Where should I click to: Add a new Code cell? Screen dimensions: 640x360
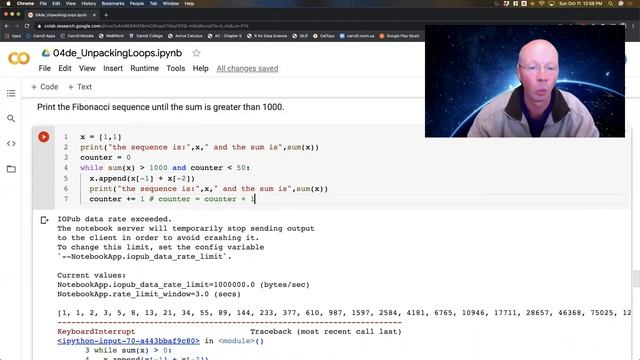[45, 87]
